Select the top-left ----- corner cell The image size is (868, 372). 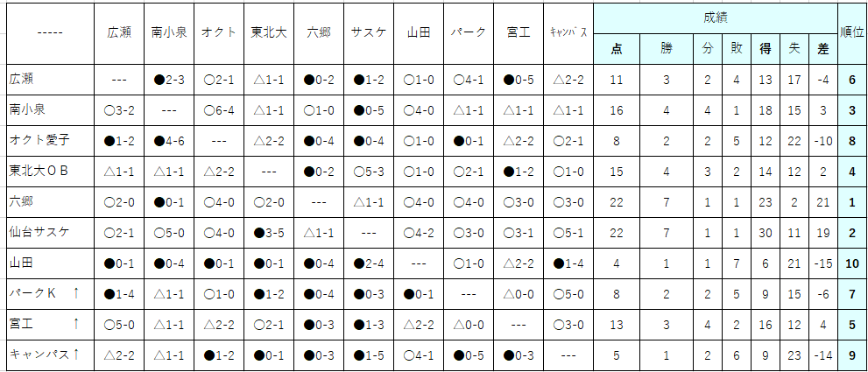tap(51, 33)
